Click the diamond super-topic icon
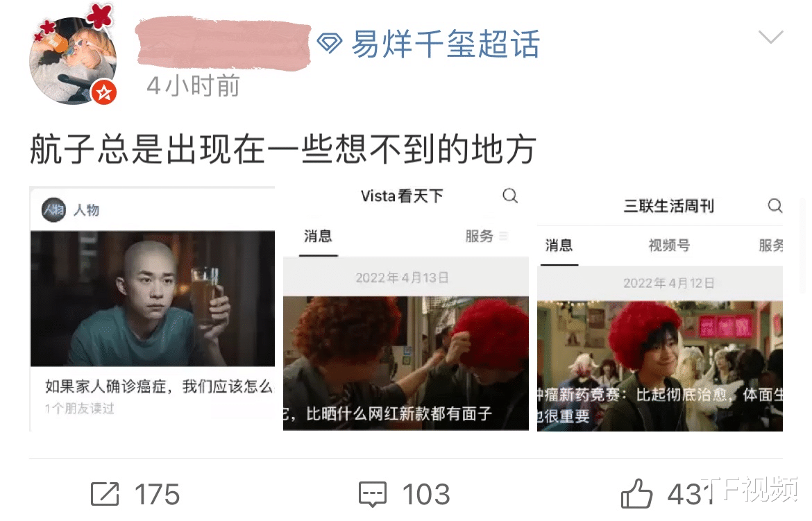The height and width of the screenshot is (521, 812). click(330, 43)
